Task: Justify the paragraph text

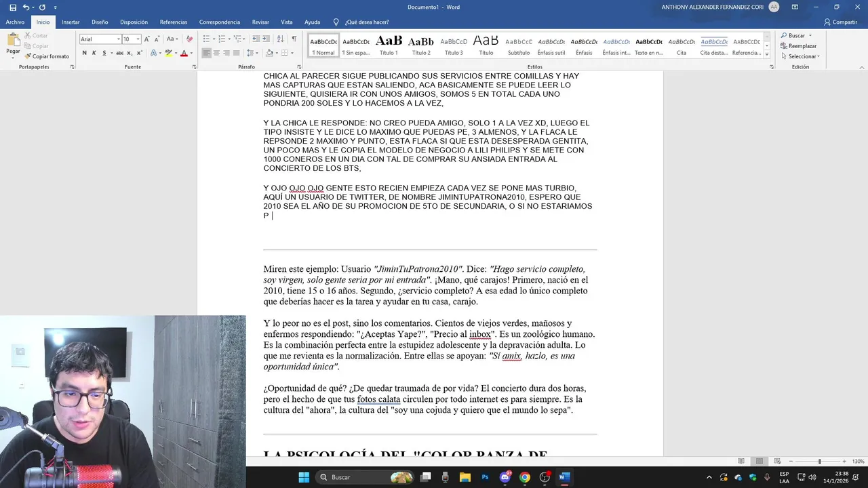Action: pos(236,53)
